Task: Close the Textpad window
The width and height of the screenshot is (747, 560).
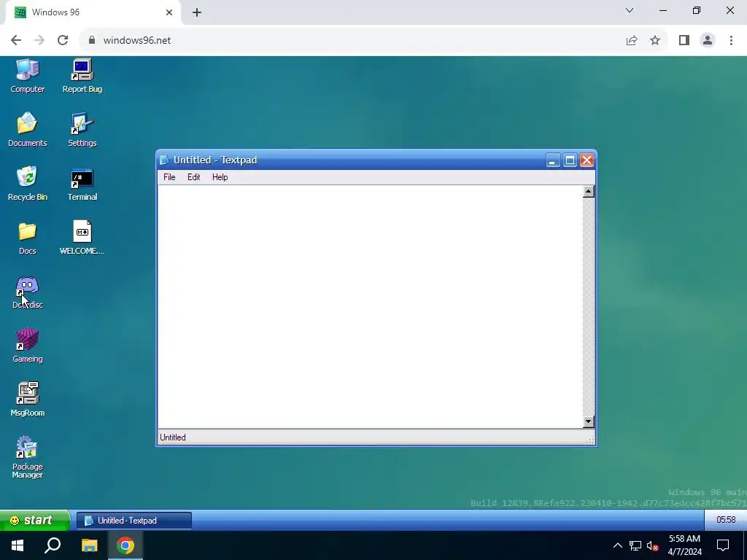Action: 587,160
